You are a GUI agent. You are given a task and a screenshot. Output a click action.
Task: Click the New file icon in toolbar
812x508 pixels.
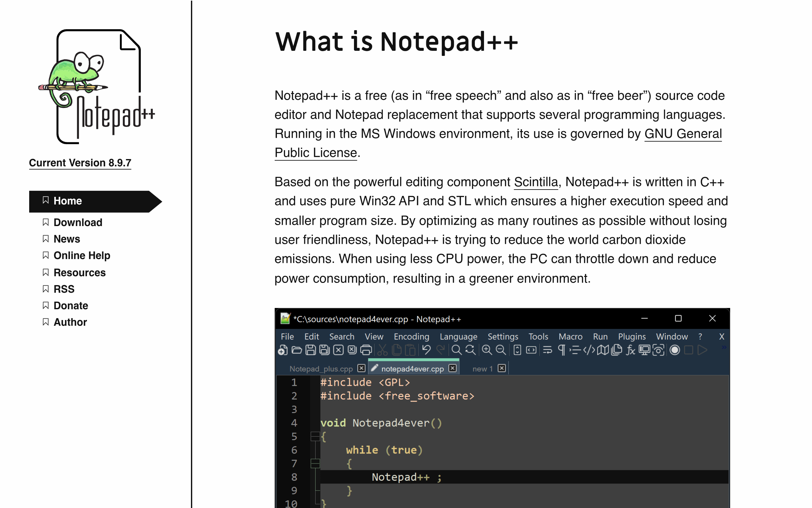pyautogui.click(x=283, y=350)
